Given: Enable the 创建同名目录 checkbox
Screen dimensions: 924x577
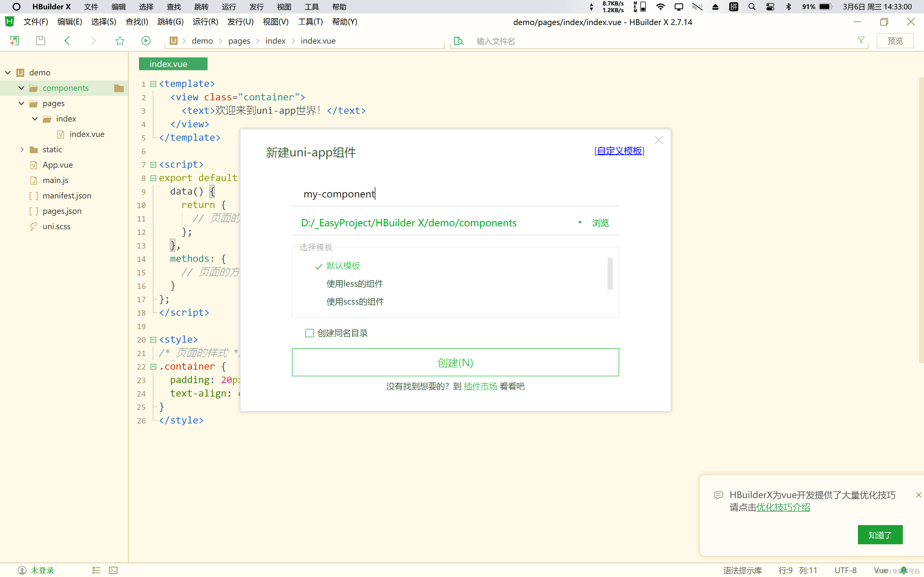Looking at the screenshot, I should (309, 333).
